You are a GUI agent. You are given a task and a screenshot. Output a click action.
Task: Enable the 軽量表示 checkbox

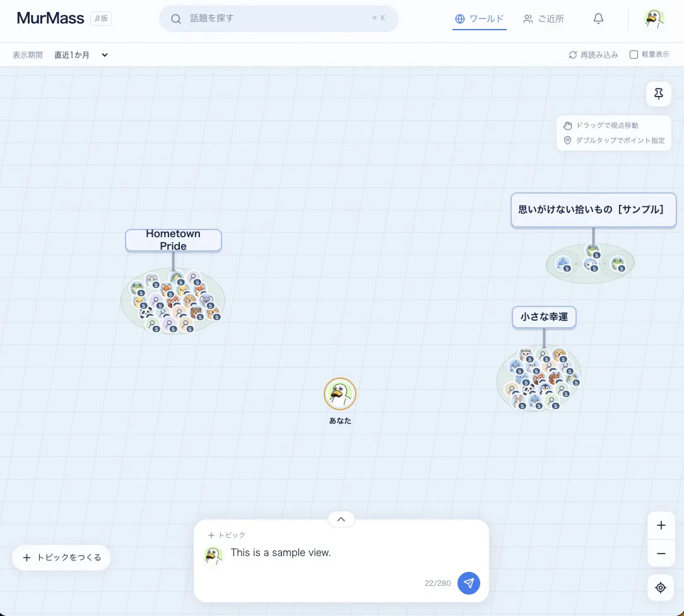(634, 54)
